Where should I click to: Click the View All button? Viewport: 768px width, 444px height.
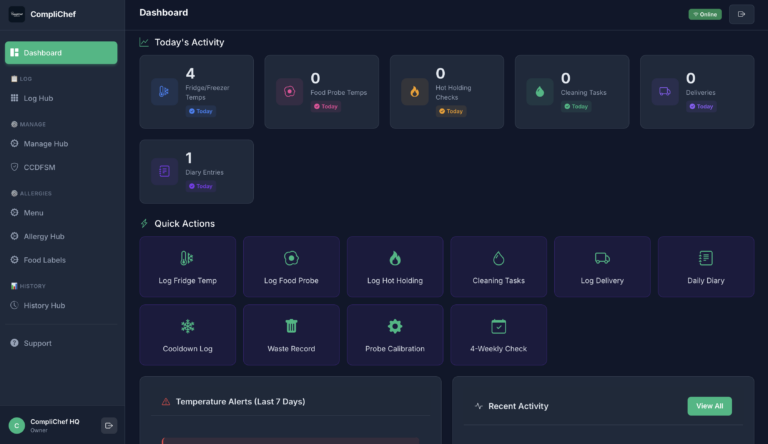click(709, 406)
